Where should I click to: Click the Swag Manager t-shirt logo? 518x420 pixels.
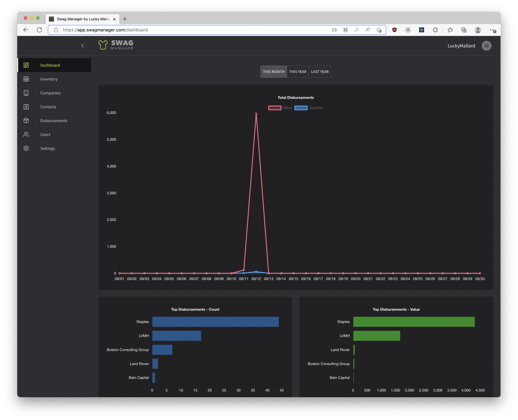pyautogui.click(x=103, y=45)
